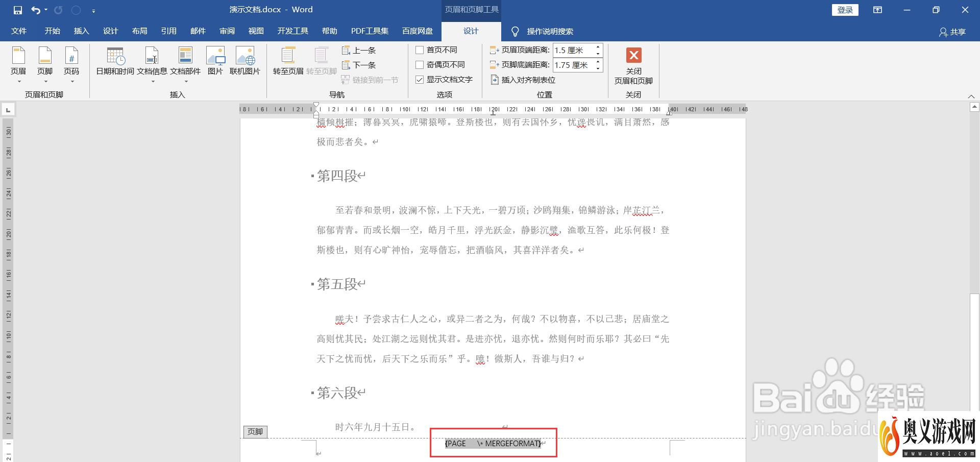The width and height of the screenshot is (980, 462).
Task: Switch to 视图 ribbon tab
Action: point(256,31)
